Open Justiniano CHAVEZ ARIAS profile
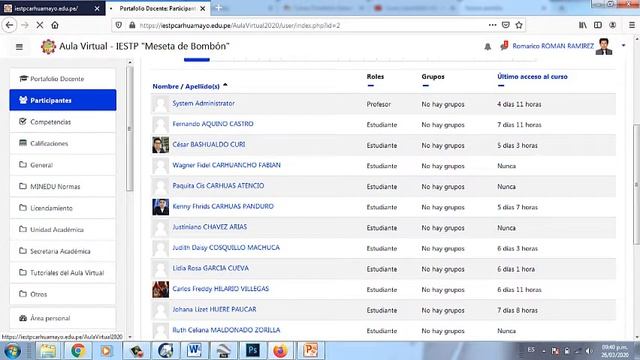640x360 pixels. point(209,227)
